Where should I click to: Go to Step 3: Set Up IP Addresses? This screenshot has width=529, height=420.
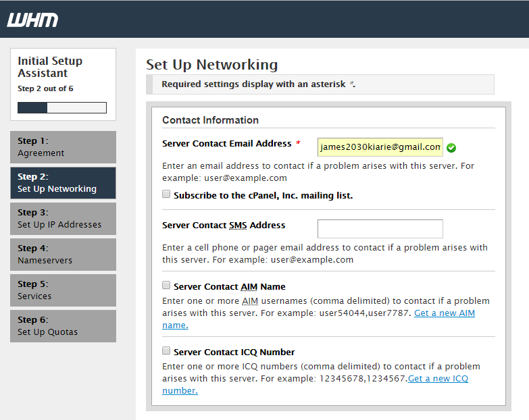coord(63,219)
